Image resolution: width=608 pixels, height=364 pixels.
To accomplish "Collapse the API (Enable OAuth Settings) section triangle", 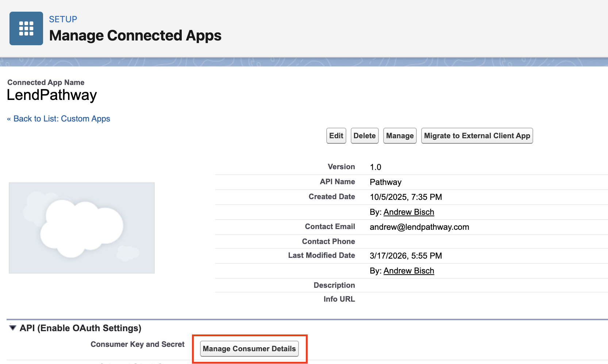I will click(13, 328).
